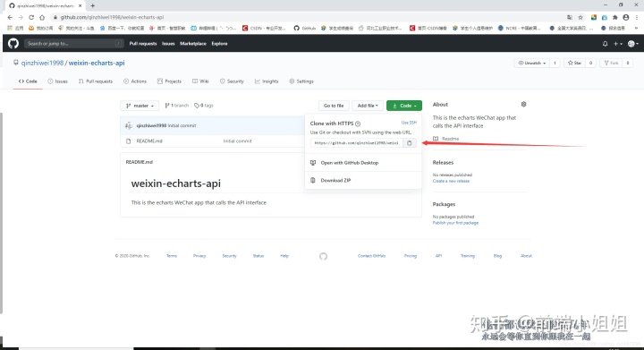Click the help icon beside Clone with HTTPS
Image resolution: width=644 pixels, height=350 pixels.
tap(358, 124)
